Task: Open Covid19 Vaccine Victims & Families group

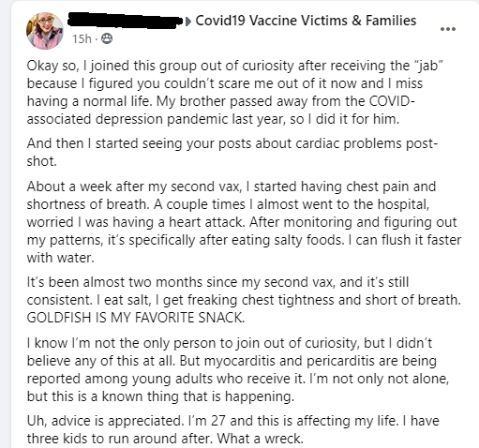Action: coord(306,21)
